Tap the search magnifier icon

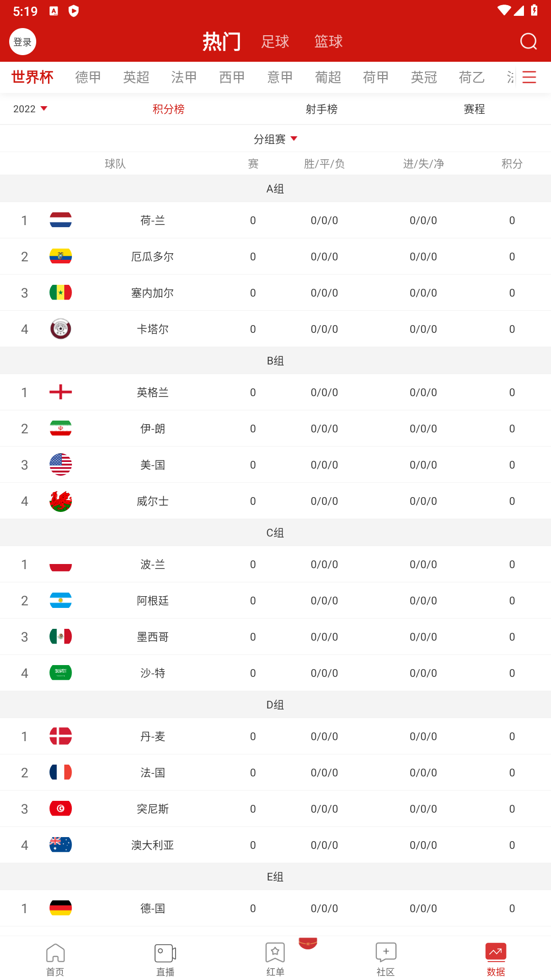(529, 41)
